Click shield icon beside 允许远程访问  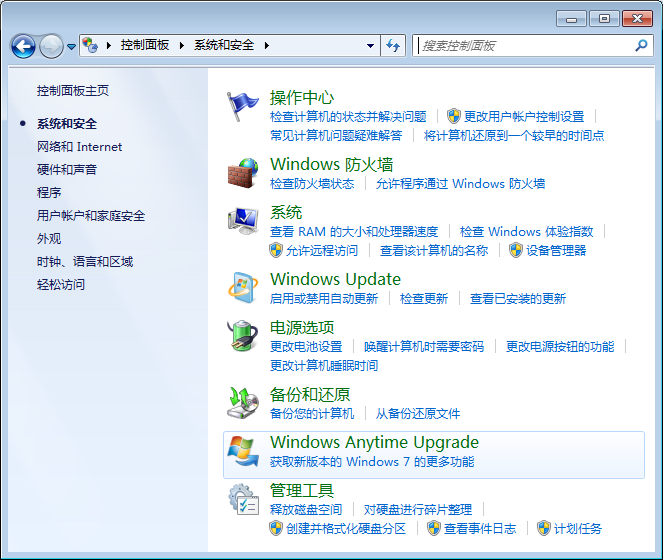(x=276, y=250)
